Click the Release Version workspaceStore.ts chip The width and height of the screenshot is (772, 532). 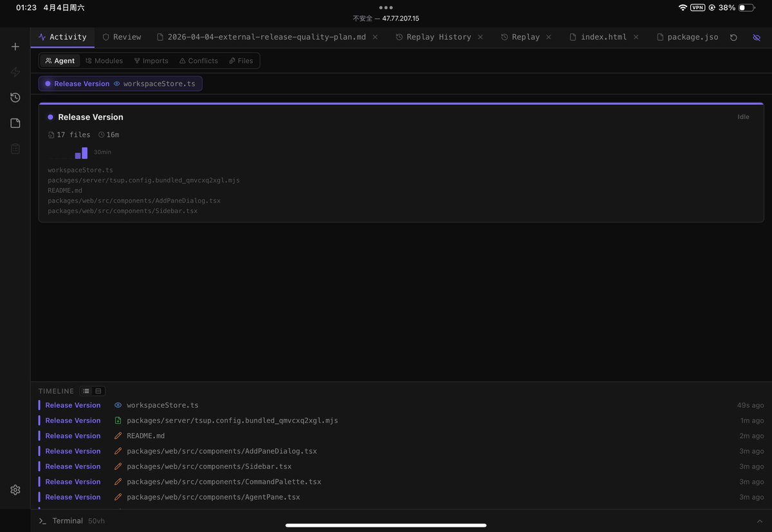(120, 84)
